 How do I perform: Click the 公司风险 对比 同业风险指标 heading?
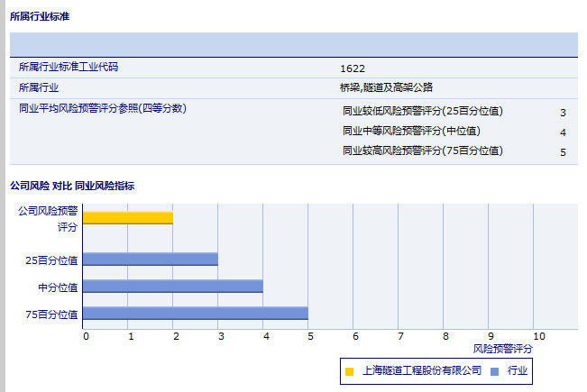[72, 186]
